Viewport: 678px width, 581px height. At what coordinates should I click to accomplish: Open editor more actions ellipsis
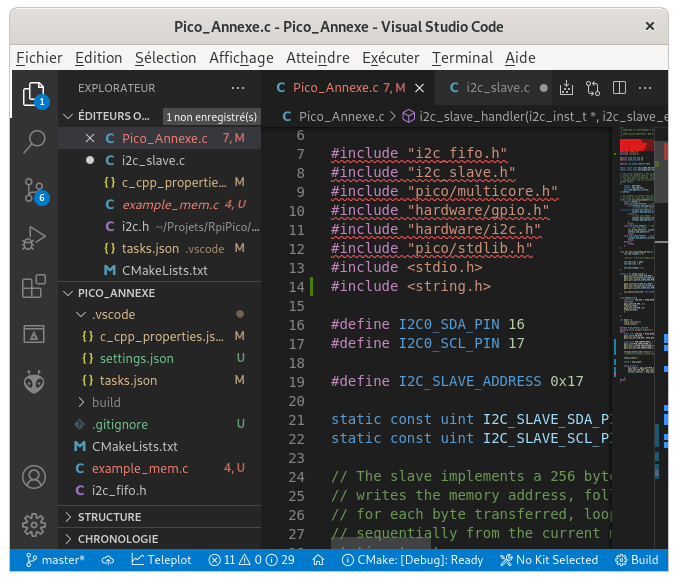[x=645, y=88]
